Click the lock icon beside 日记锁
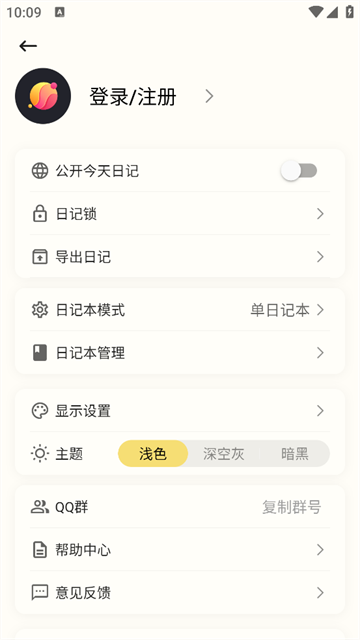The width and height of the screenshot is (360, 640). 40,214
